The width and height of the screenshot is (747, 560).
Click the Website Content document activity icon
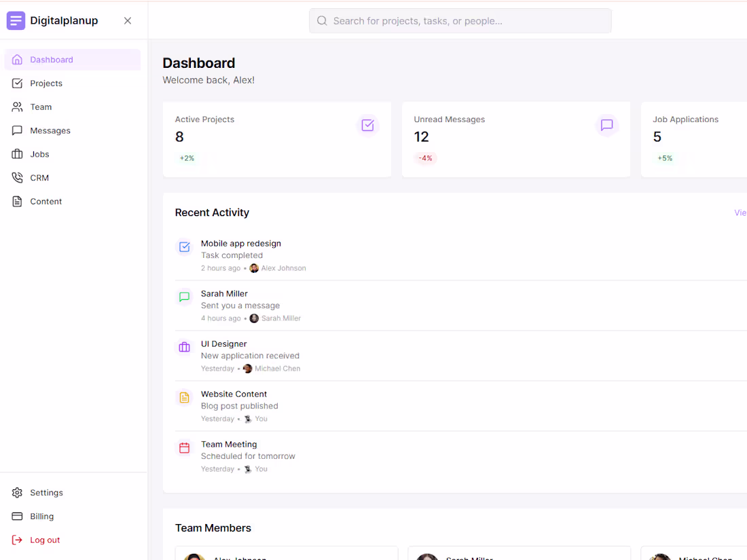(x=184, y=398)
